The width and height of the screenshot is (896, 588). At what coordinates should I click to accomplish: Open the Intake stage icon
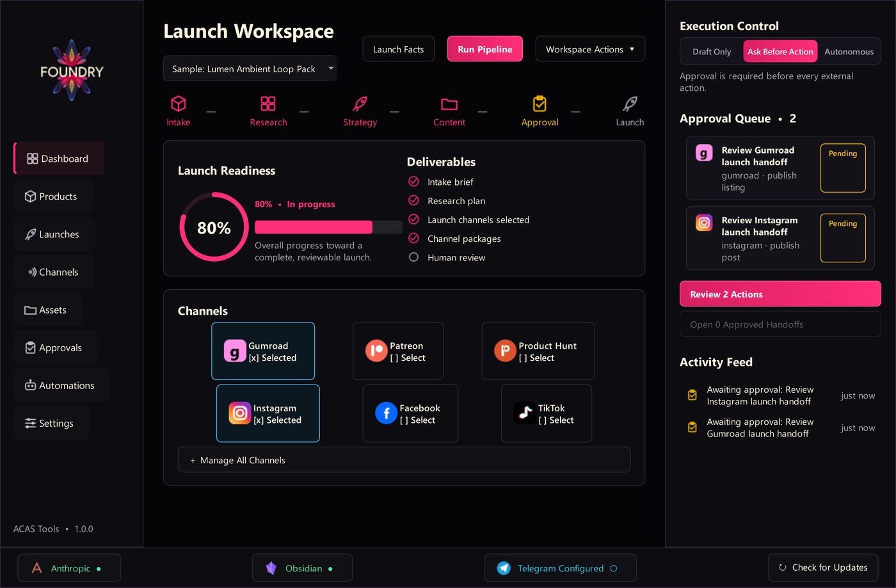point(179,104)
